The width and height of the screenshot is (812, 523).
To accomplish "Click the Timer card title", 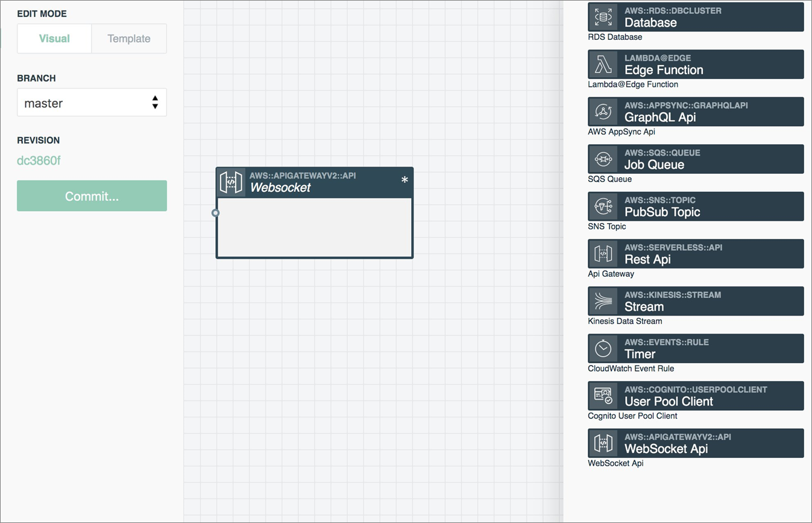I will pyautogui.click(x=640, y=354).
